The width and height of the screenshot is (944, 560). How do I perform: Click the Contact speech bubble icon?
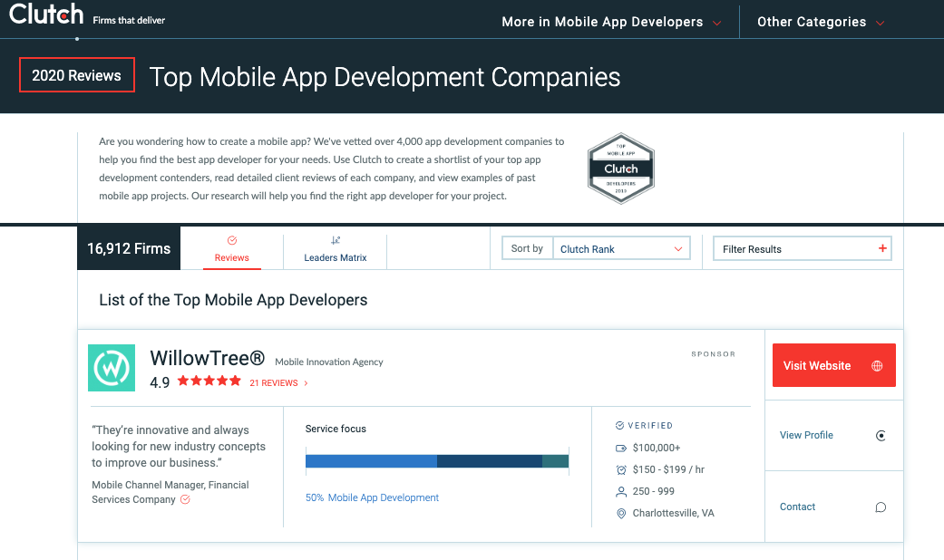(881, 507)
